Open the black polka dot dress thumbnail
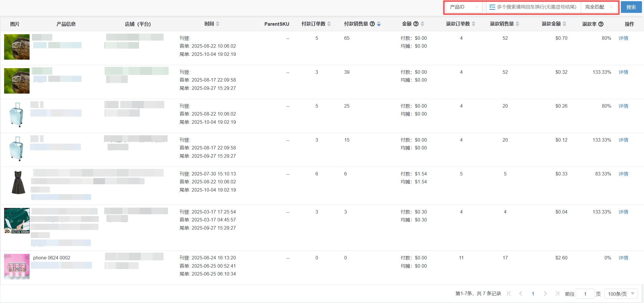The width and height of the screenshot is (644, 303). pos(18,183)
